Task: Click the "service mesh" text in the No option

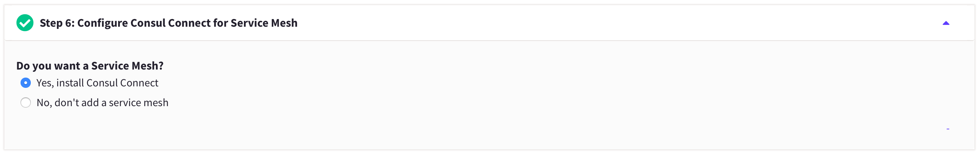Action: click(x=139, y=102)
